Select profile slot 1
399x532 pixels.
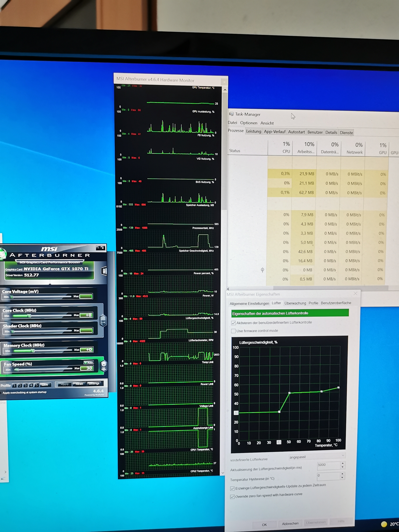click(x=14, y=386)
